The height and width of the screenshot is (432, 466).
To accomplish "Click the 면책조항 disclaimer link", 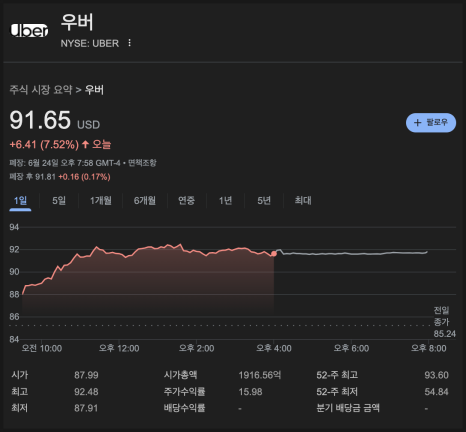I will [x=142, y=163].
